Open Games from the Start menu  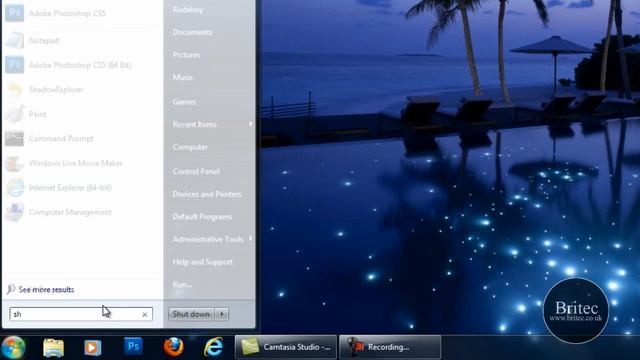pos(184,102)
